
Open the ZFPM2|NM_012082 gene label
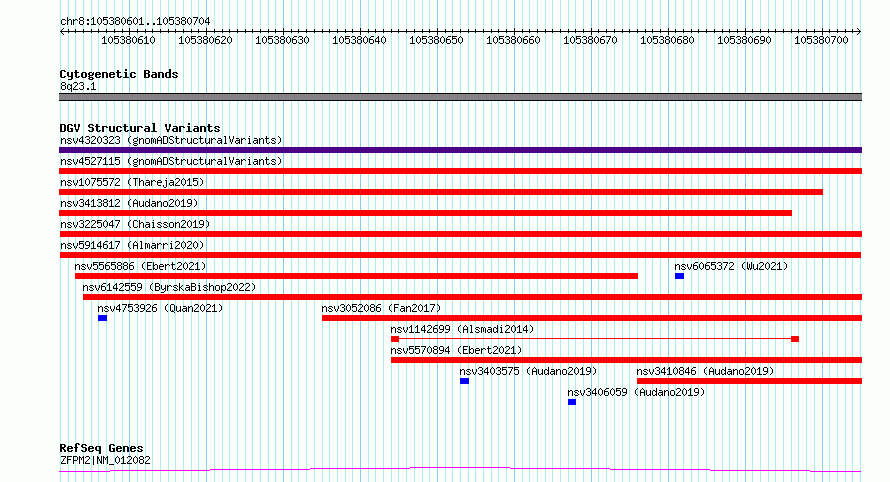click(x=105, y=460)
